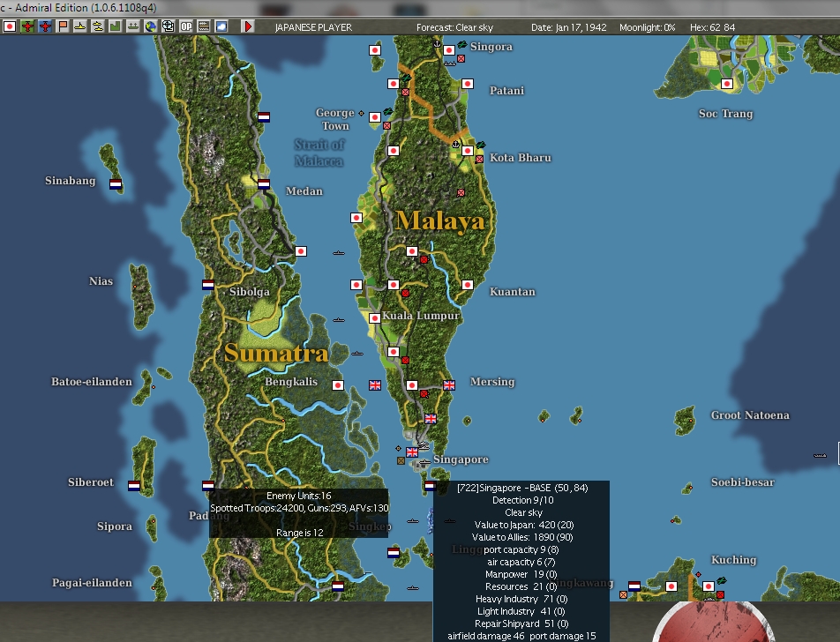Click the Singapore city label
Screen dimensions: 840x642
[x=461, y=459]
